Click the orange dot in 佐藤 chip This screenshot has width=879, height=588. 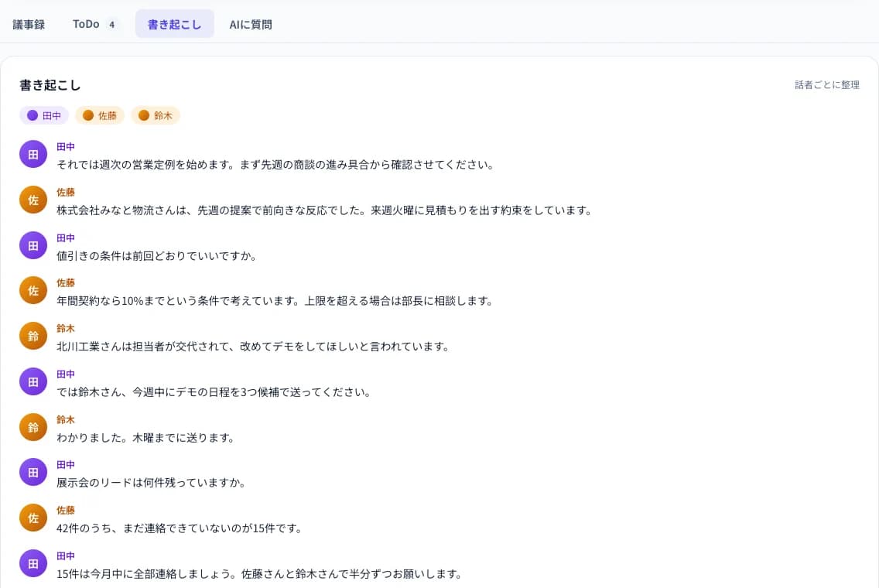tap(88, 115)
